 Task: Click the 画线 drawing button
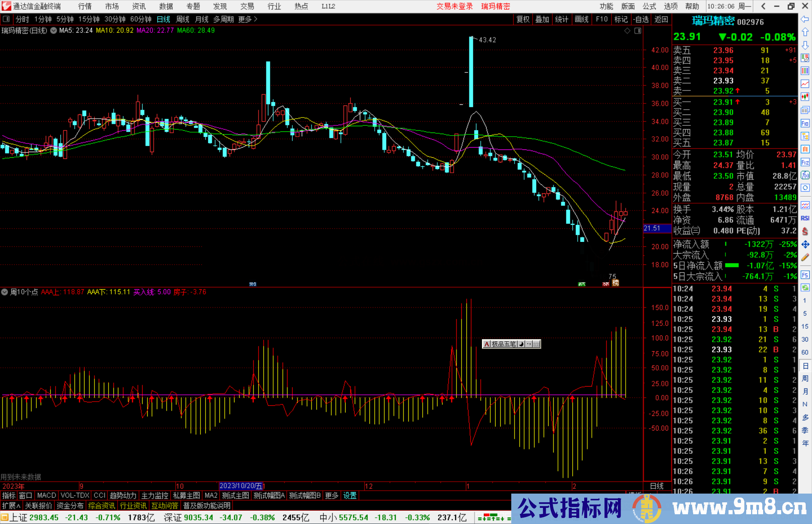(582, 19)
